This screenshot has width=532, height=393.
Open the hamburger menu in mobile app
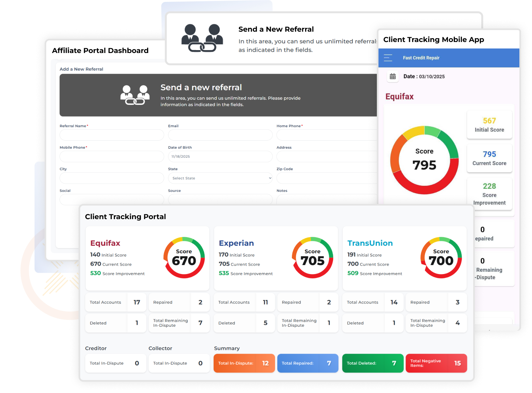coord(388,58)
